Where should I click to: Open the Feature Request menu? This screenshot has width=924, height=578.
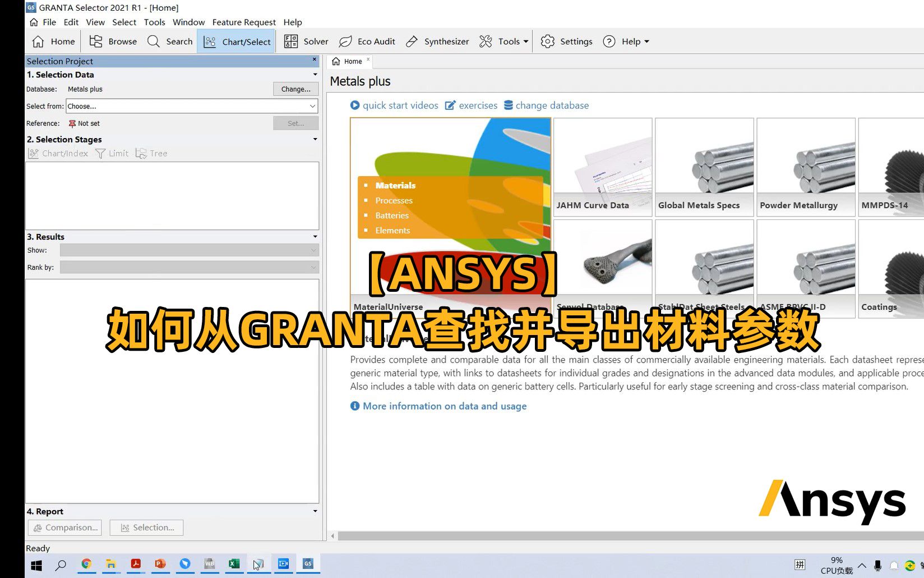[x=244, y=22]
